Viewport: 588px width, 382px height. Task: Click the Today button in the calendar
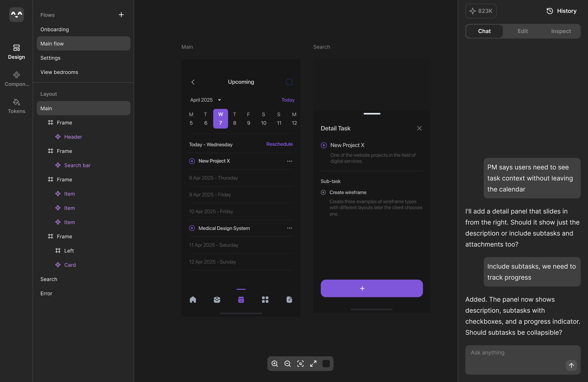pos(288,100)
